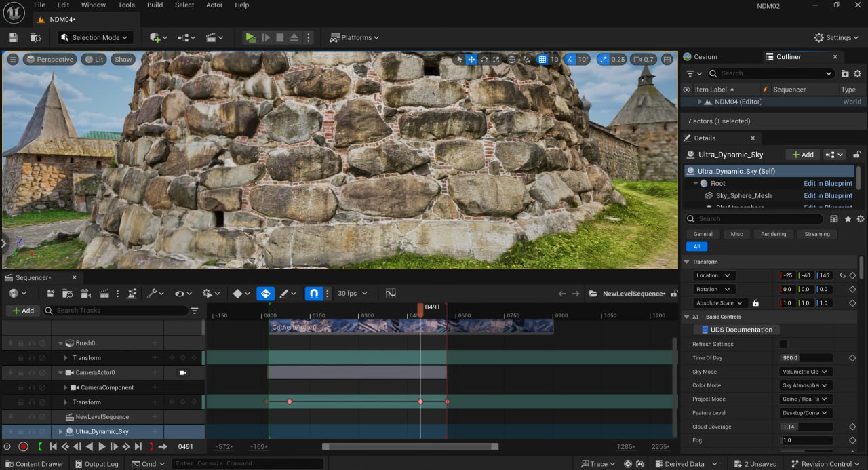Open the Content Drawer

[x=34, y=464]
